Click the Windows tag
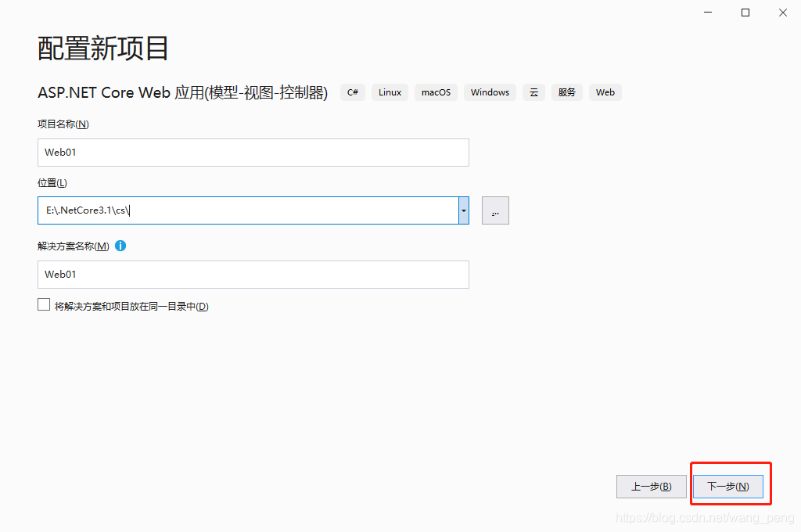This screenshot has width=801, height=532. click(x=490, y=92)
